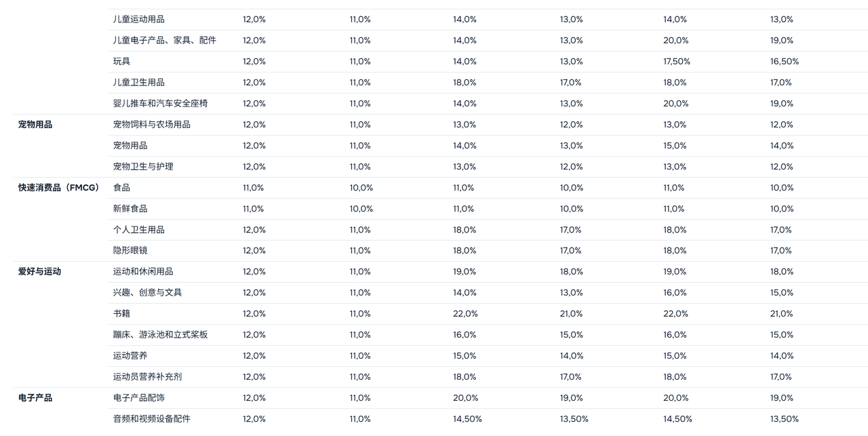Screen dimensions: 868x436
Task: Click the 16,0% value in 兴趣、创意与文具 row
Action: click(675, 293)
